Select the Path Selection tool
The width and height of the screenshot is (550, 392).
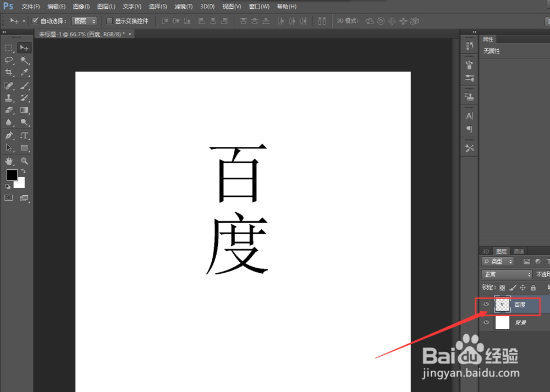pos(9,147)
